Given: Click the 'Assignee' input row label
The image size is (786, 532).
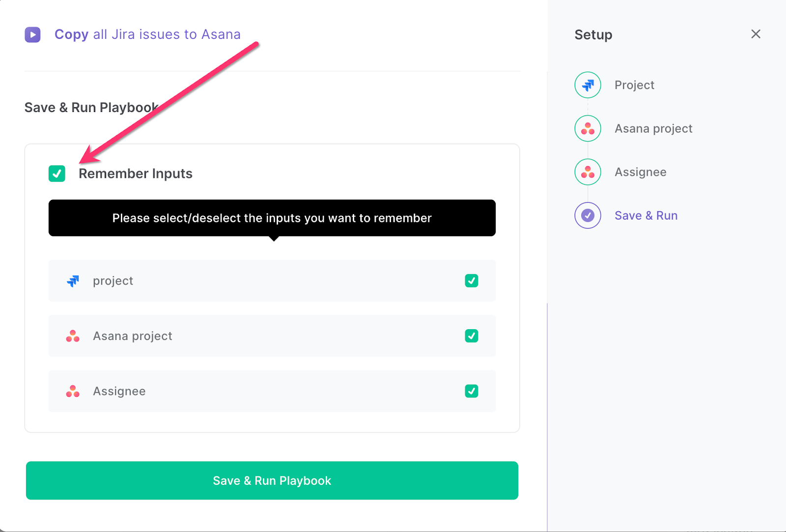Looking at the screenshot, I should [119, 391].
